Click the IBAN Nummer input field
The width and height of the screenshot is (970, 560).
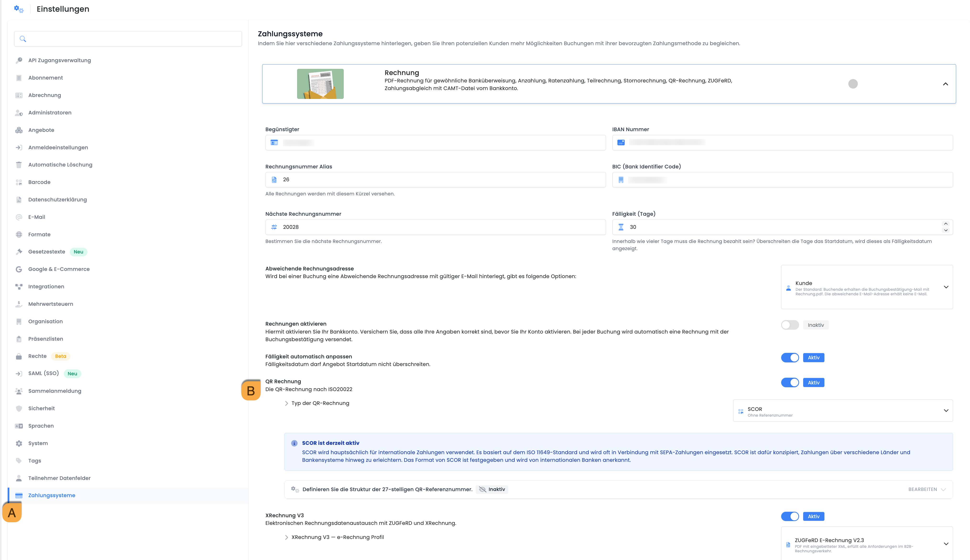coord(782,143)
